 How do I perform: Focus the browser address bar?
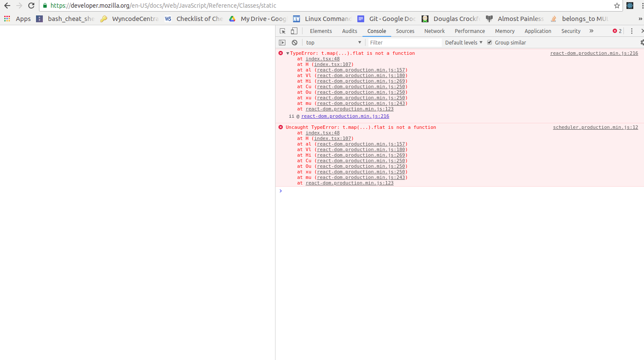[326, 6]
